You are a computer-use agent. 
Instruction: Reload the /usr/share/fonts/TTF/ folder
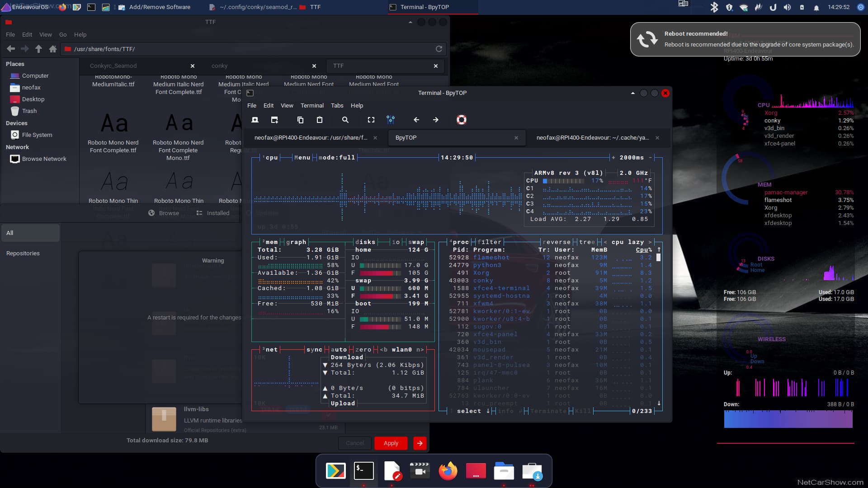point(439,49)
